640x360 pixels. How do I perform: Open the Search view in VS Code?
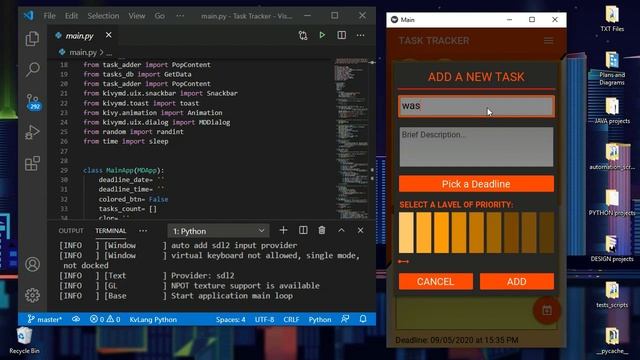coord(32,69)
